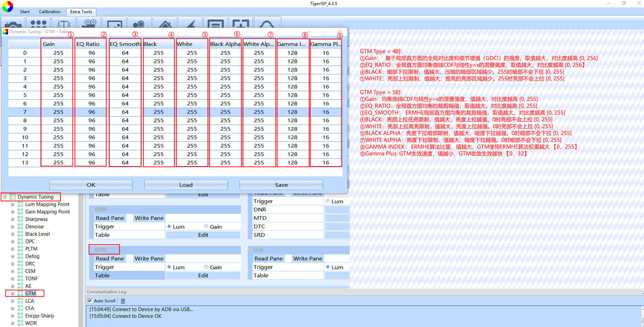Click the crop-frame toolbar icon
This screenshot has width=644, height=327.
(x=241, y=24)
